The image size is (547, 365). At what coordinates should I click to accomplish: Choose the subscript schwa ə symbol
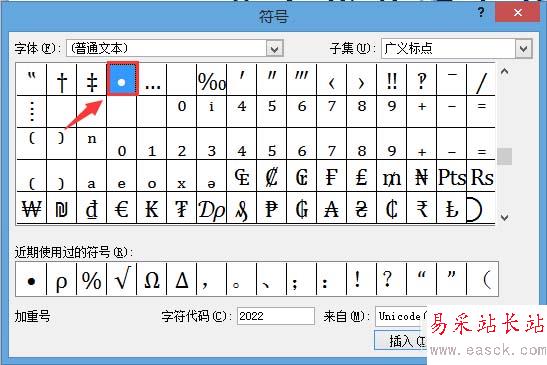[x=212, y=176]
